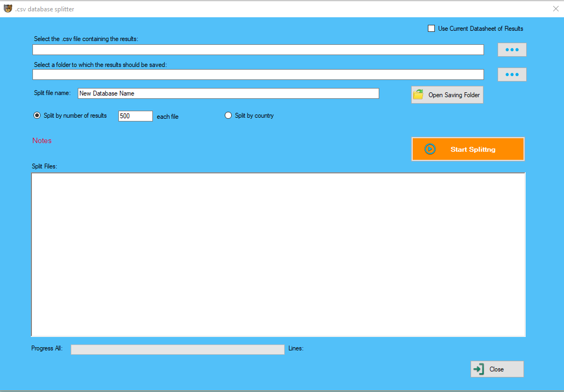Screen dimensions: 564x392
Task: Click the Split file name text box
Action: 228,93
